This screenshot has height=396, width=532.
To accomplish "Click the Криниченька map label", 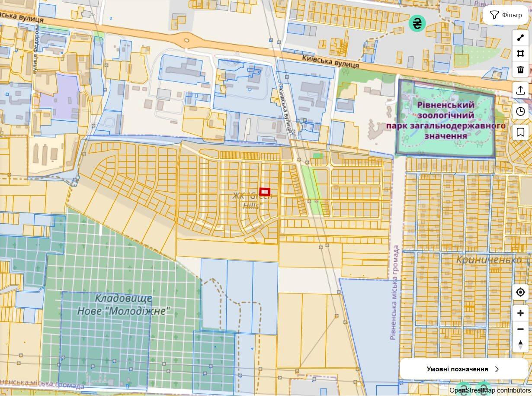I will coord(489,260).
